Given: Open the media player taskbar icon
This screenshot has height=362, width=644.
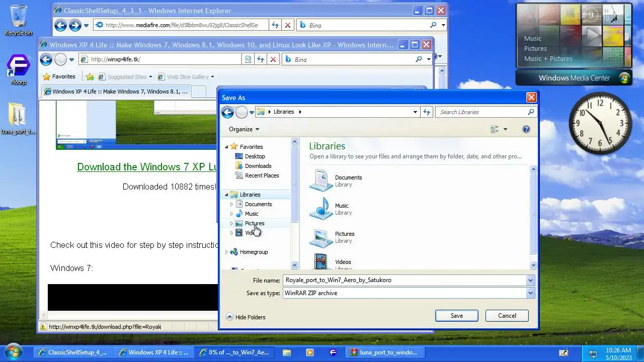Looking at the screenshot, I should tap(310, 352).
